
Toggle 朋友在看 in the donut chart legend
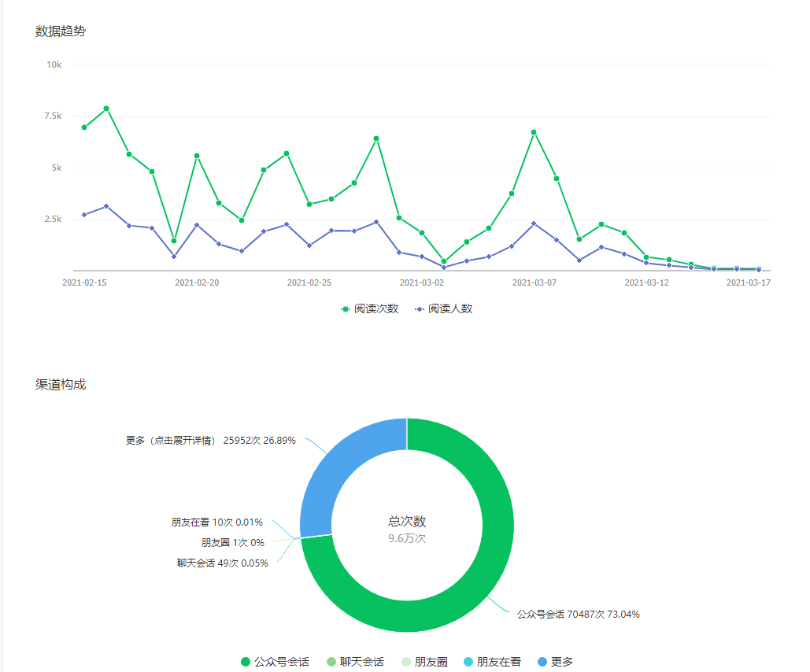click(x=492, y=662)
